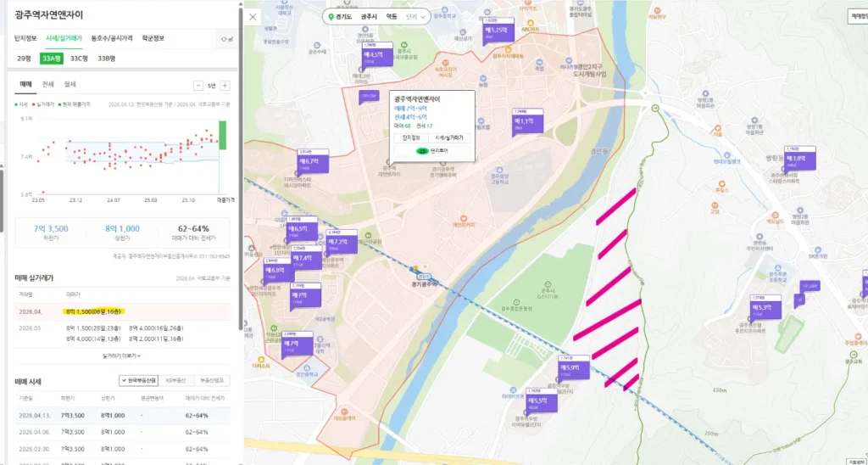Switch to the 동호수/공시가격 tab
868x465 pixels.
pos(112,38)
